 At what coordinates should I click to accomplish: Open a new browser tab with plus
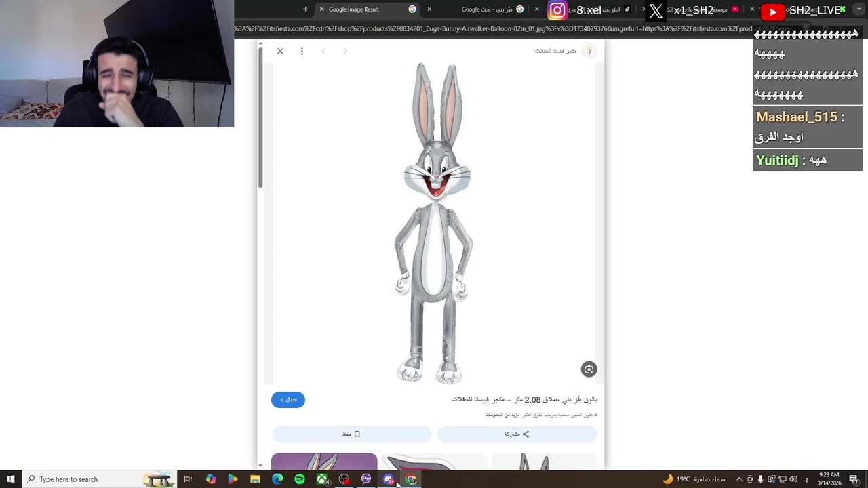click(x=305, y=9)
